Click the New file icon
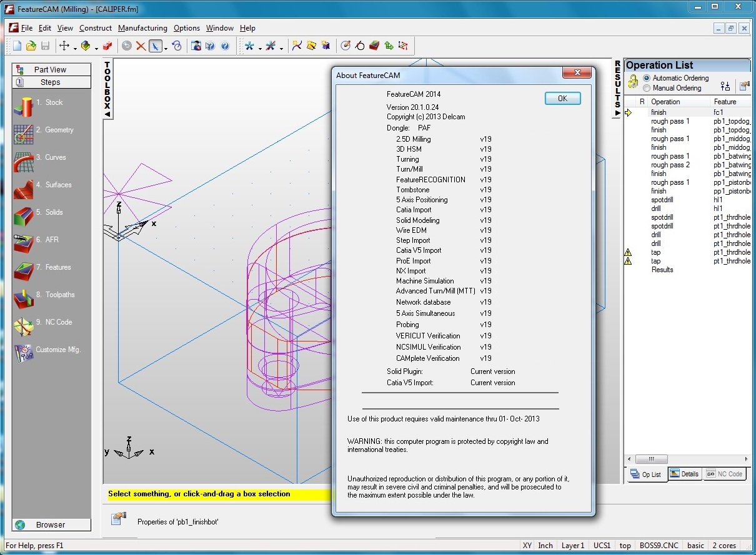This screenshot has width=756, height=555. pyautogui.click(x=17, y=46)
